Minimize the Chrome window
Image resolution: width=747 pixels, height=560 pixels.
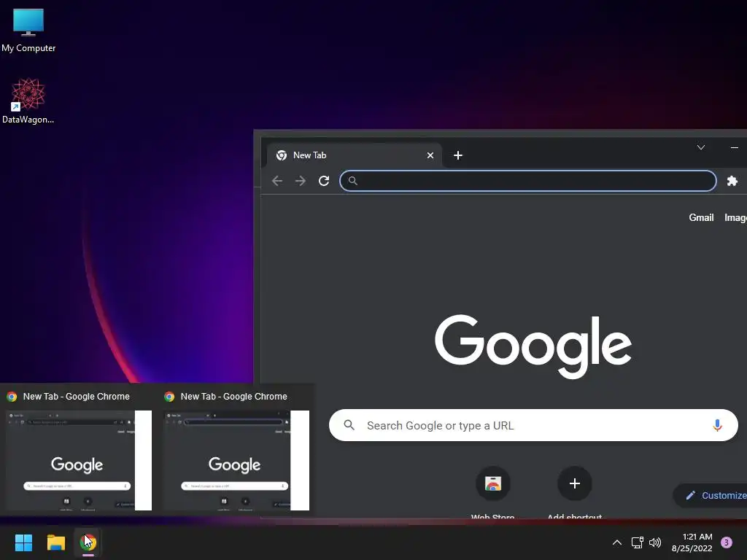point(734,147)
